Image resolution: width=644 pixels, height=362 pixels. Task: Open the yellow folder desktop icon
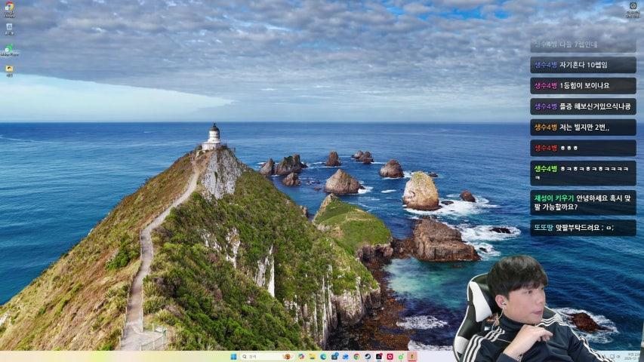(9, 70)
